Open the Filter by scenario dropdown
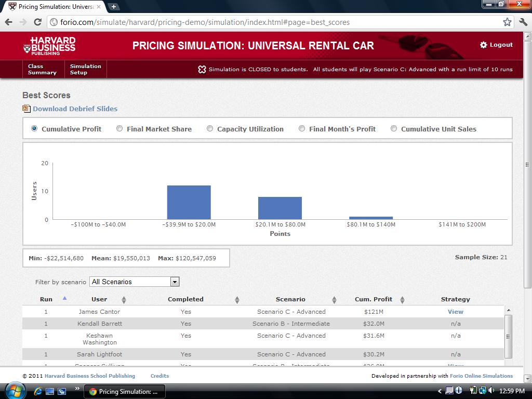The image size is (532, 399). [x=135, y=282]
